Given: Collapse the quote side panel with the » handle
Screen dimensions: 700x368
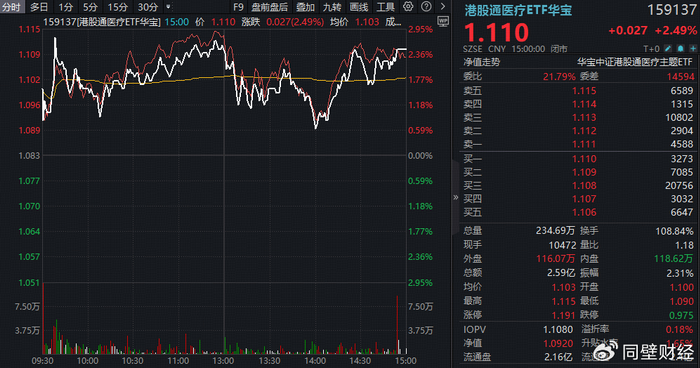Looking at the screenshot, I should 455,197.
